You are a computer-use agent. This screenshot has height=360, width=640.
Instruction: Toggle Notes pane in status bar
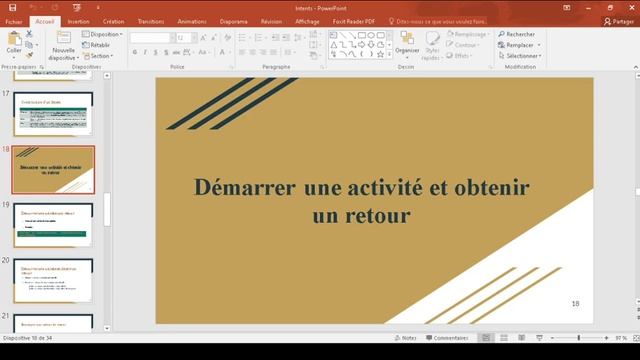(x=405, y=338)
